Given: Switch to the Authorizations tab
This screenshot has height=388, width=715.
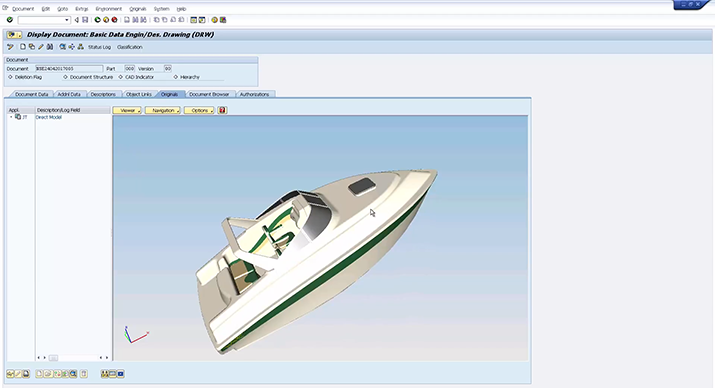Looking at the screenshot, I should [x=254, y=94].
